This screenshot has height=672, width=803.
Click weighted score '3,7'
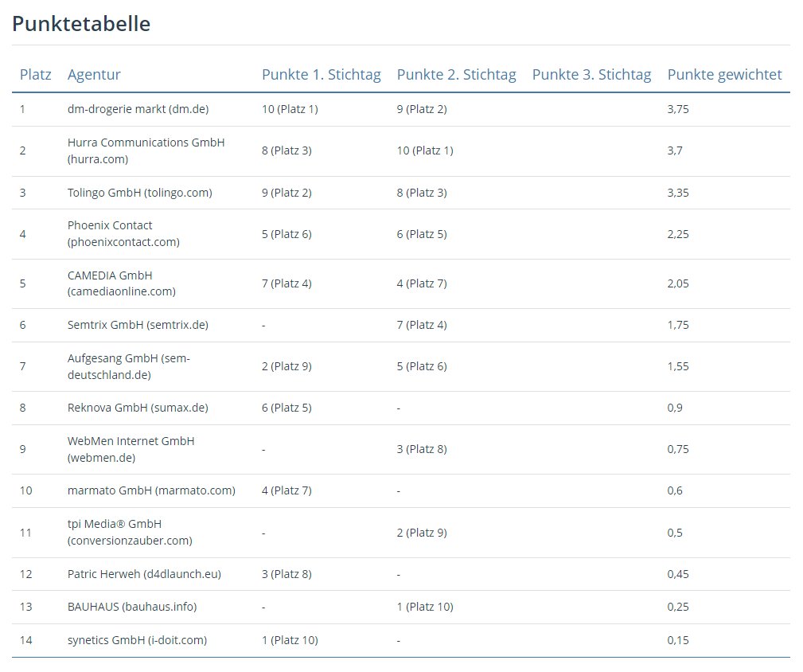674,150
